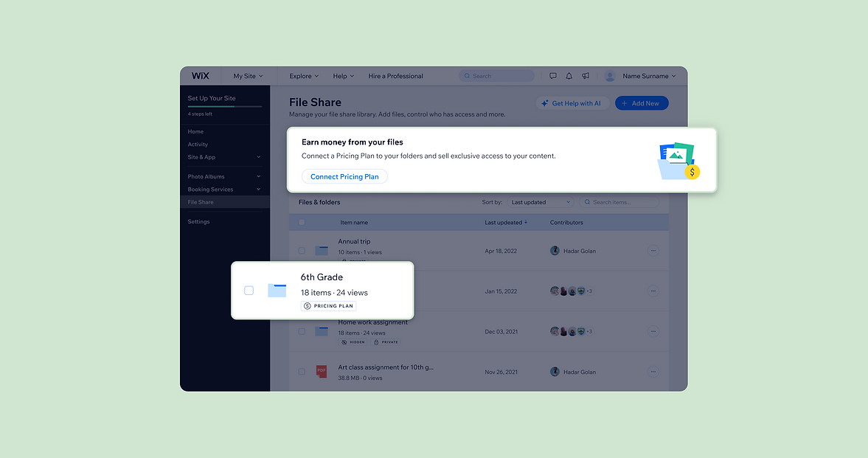Open more options for Jan 15, 2022 row
Viewport: 868px width, 458px height.
tap(653, 291)
